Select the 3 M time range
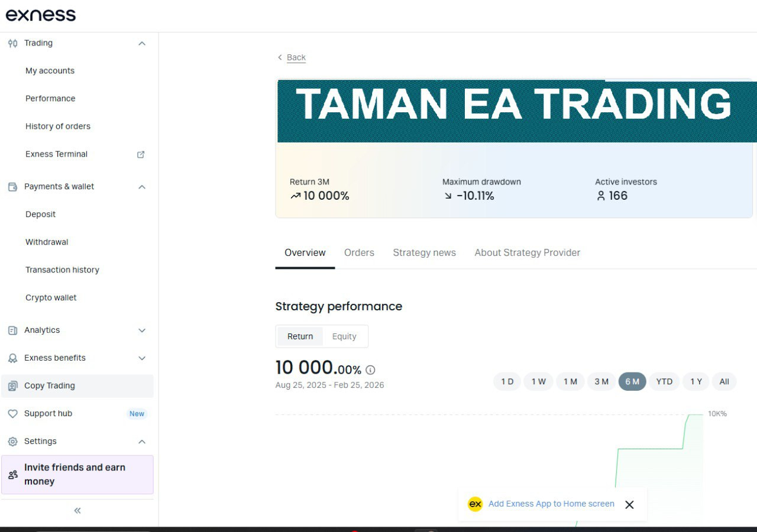 (601, 382)
